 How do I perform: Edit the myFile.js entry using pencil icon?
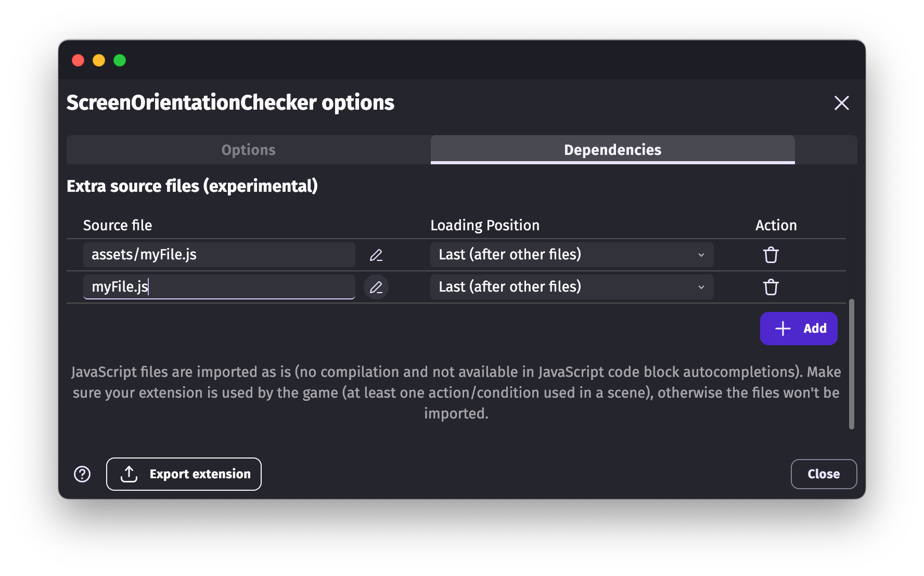coord(376,286)
